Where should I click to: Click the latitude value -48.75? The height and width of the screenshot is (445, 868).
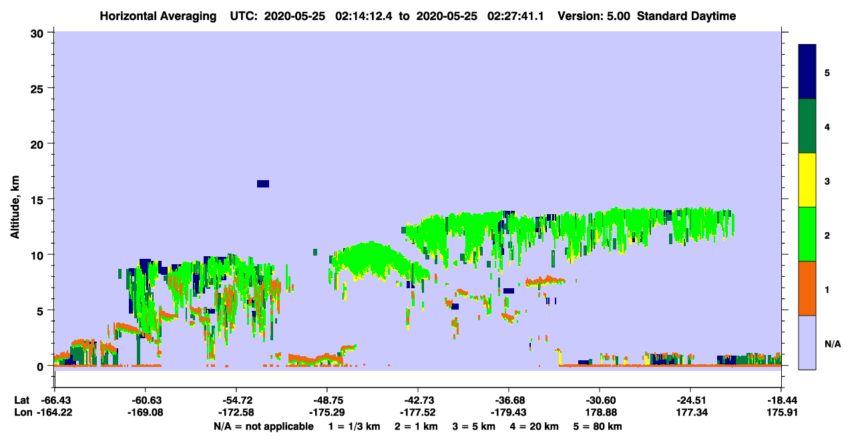(327, 400)
